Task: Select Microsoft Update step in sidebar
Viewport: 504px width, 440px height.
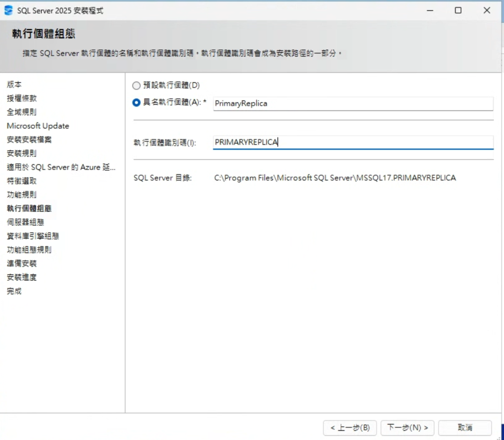Action: (x=38, y=126)
